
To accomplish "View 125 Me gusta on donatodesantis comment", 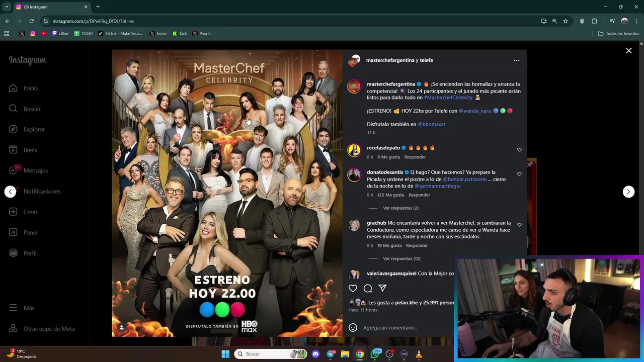I will coord(390,195).
